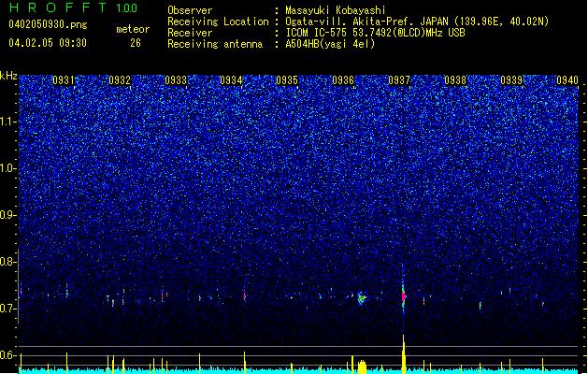The width and height of the screenshot is (588, 374).
Task: Click the 0940 time marker
Action: (x=567, y=80)
